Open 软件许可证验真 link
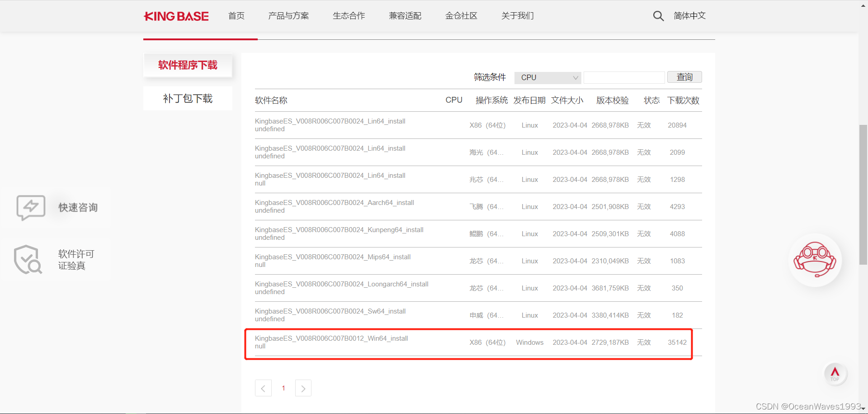Viewport: 868px width, 414px height. point(76,260)
